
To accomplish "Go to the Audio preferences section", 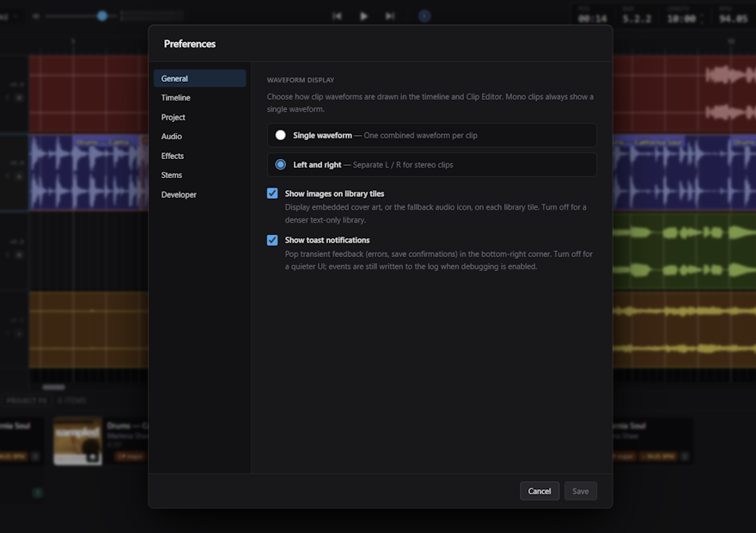I will coord(199,137).
